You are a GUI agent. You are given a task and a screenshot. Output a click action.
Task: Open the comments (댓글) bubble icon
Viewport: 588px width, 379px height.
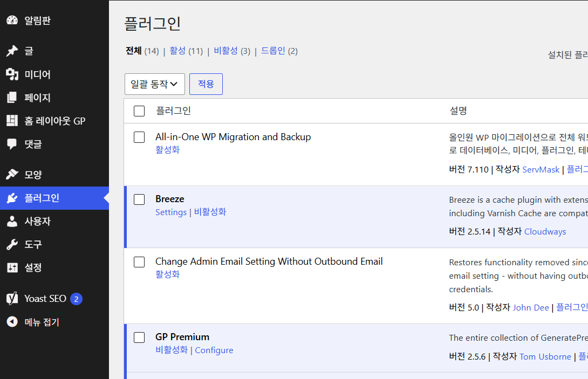pyautogui.click(x=12, y=144)
